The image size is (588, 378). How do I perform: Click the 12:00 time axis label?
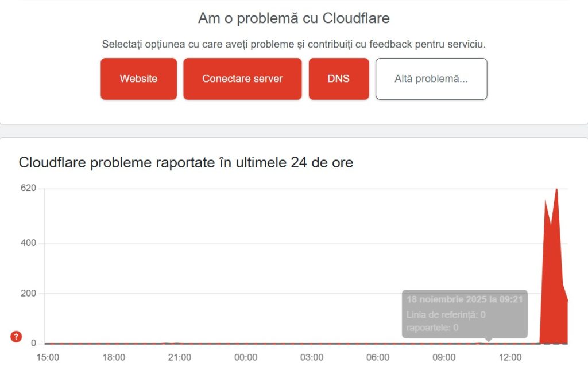[x=510, y=357]
